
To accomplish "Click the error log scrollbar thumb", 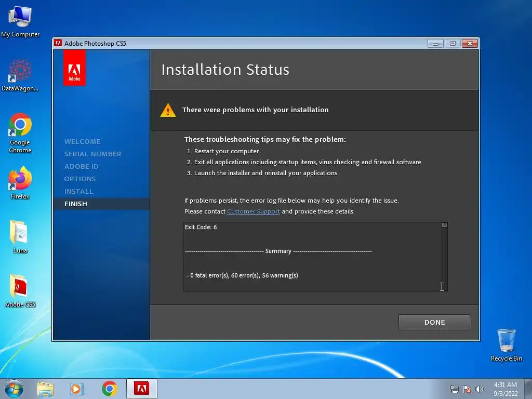I will [x=445, y=225].
